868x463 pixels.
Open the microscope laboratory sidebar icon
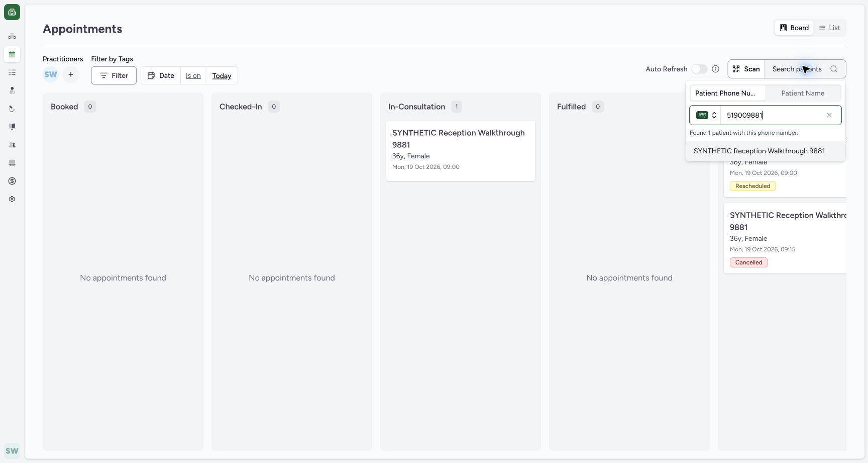tap(12, 109)
